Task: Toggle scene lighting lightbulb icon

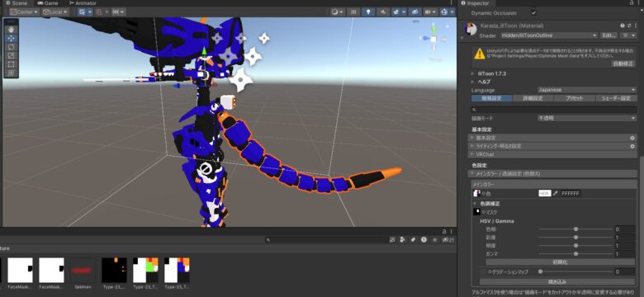Action: pyautogui.click(x=368, y=12)
